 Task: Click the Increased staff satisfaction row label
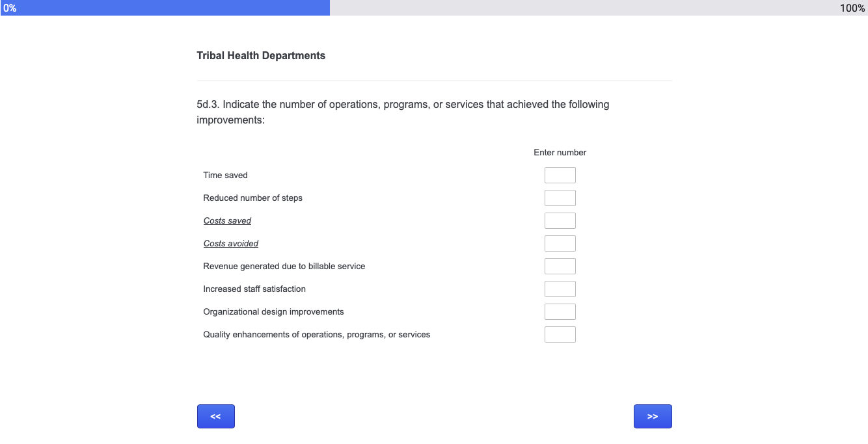point(254,289)
